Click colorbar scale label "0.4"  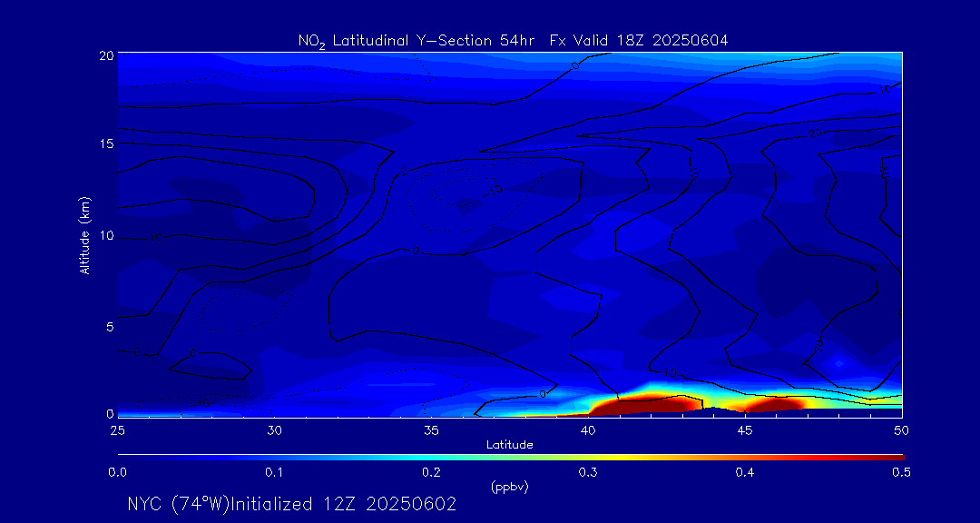pos(745,473)
